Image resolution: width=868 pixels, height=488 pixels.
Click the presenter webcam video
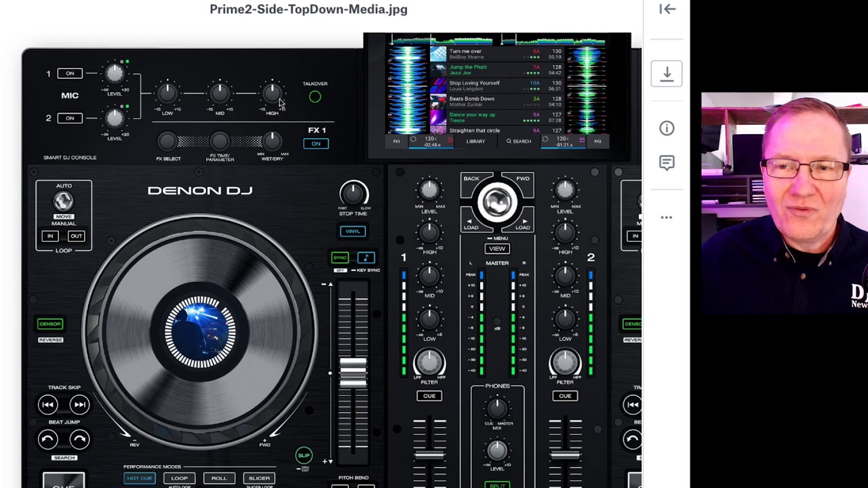785,203
